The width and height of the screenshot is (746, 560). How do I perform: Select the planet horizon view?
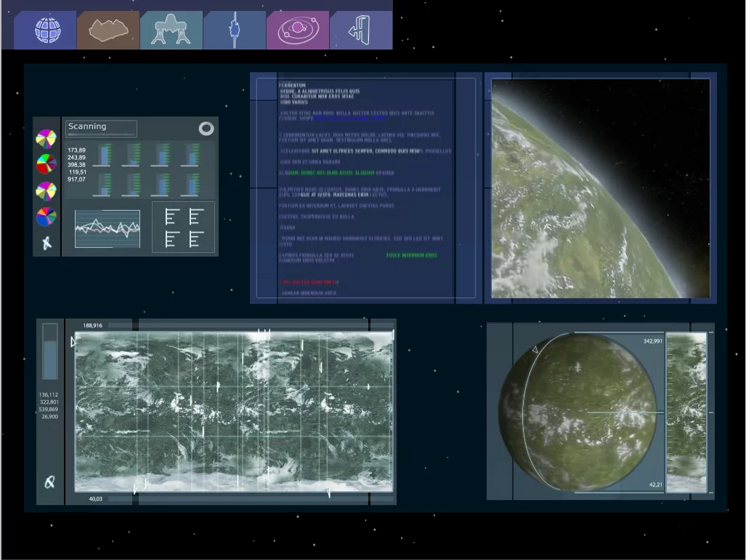601,188
